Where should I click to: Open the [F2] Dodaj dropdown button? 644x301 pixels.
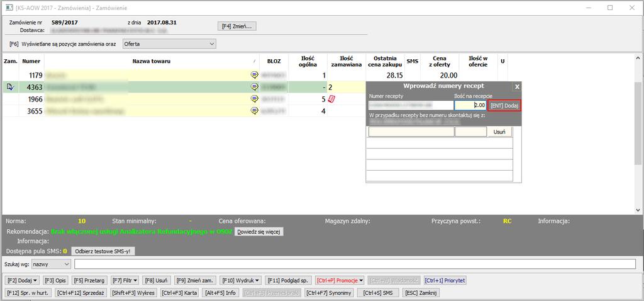coord(23,280)
